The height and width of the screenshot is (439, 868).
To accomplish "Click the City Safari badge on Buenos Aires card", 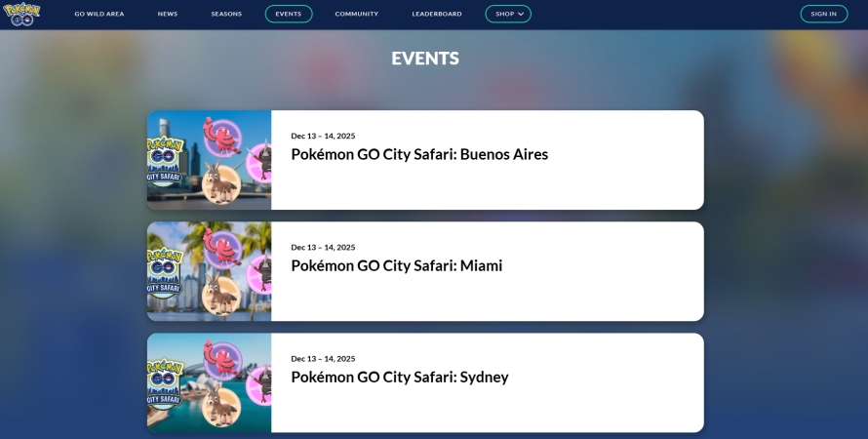I will pyautogui.click(x=164, y=161).
